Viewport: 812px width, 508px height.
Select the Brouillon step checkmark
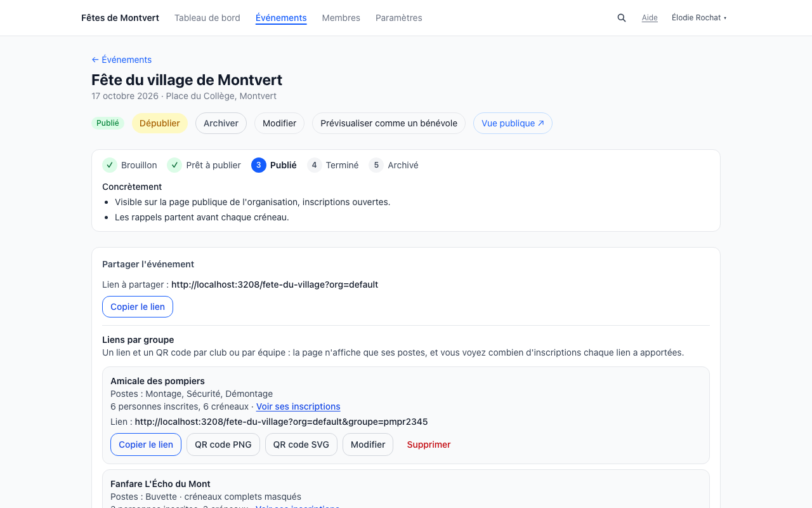coord(110,165)
